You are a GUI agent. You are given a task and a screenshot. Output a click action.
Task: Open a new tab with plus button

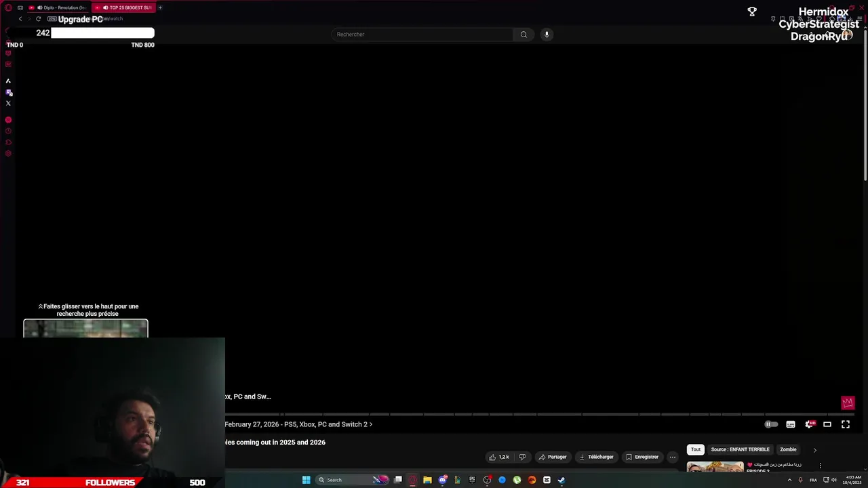160,7
